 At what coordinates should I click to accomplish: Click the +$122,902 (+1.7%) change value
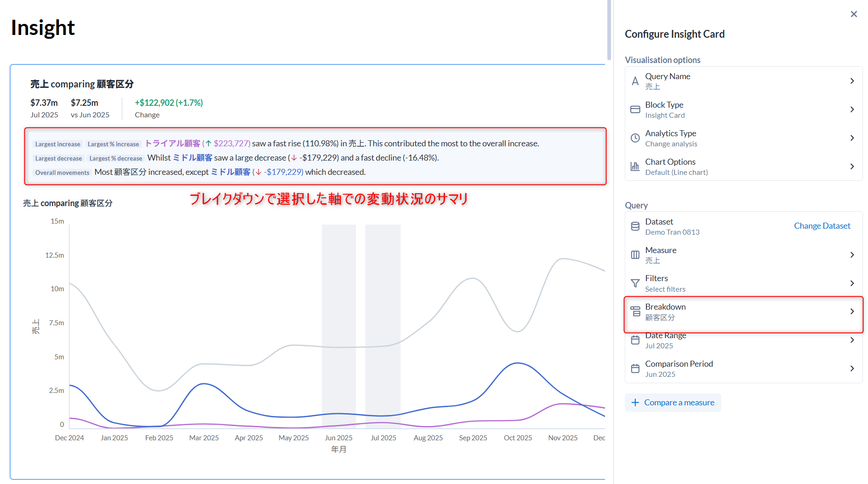tap(169, 103)
